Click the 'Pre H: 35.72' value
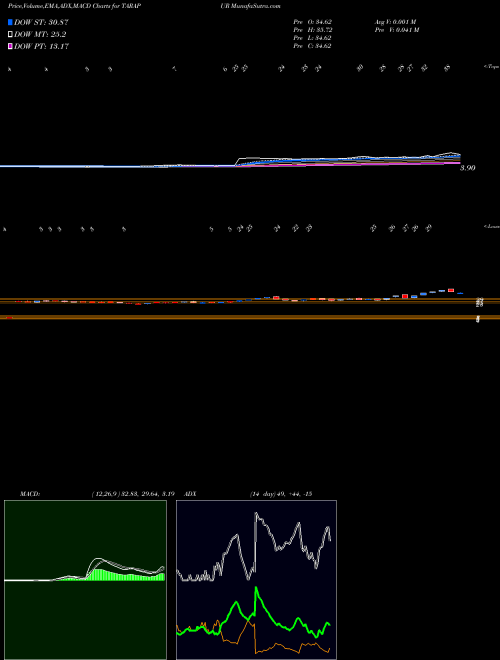The image size is (500, 660). click(312, 30)
